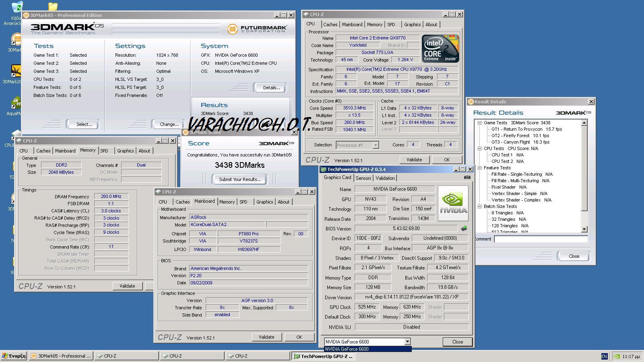Switch to TechPowerUp GPU-Z taskbar button
The height and width of the screenshot is (362, 644).
click(323, 356)
